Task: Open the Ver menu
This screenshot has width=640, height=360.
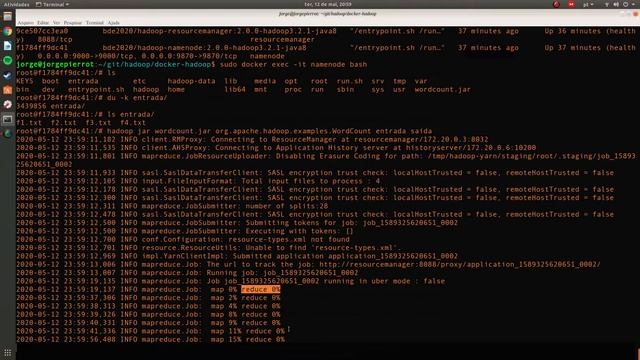Action: pyautogui.click(x=56, y=23)
